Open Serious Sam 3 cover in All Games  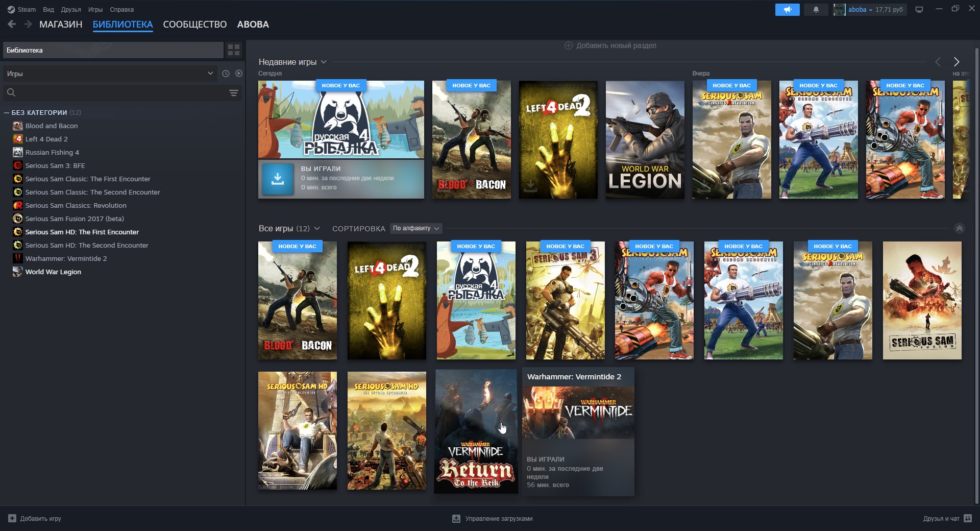(x=566, y=300)
